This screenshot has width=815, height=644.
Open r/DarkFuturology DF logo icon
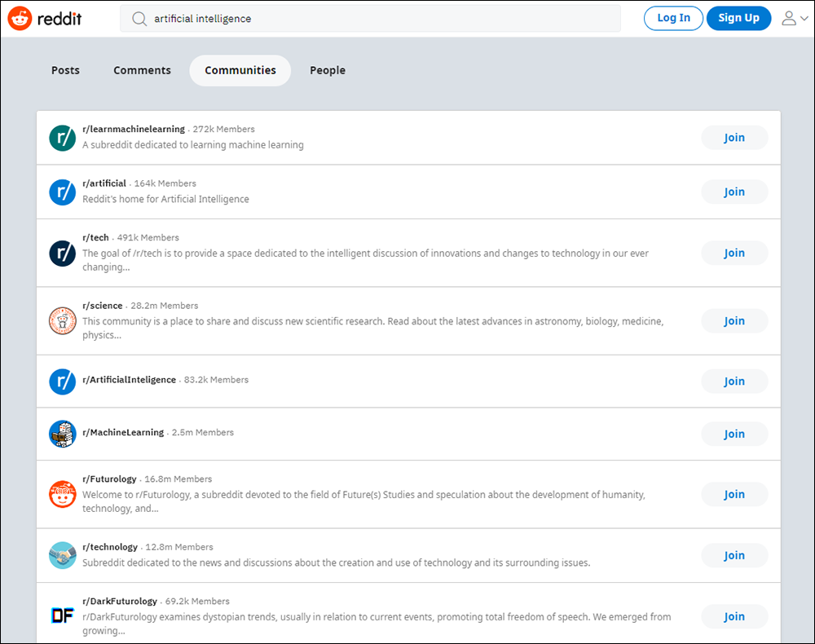click(63, 616)
